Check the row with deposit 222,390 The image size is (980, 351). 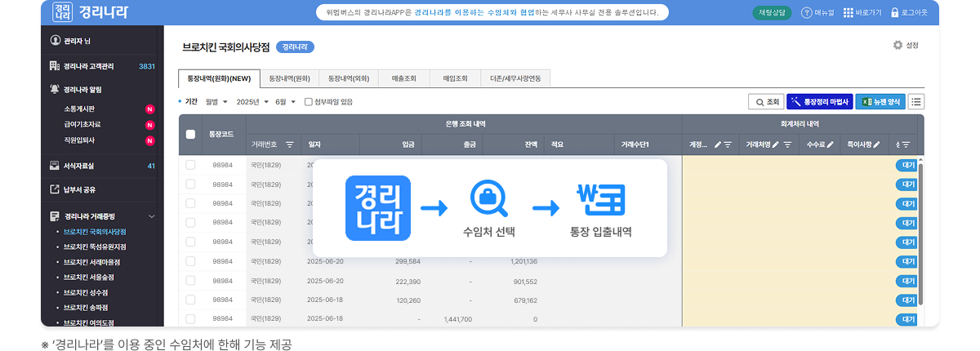click(190, 281)
